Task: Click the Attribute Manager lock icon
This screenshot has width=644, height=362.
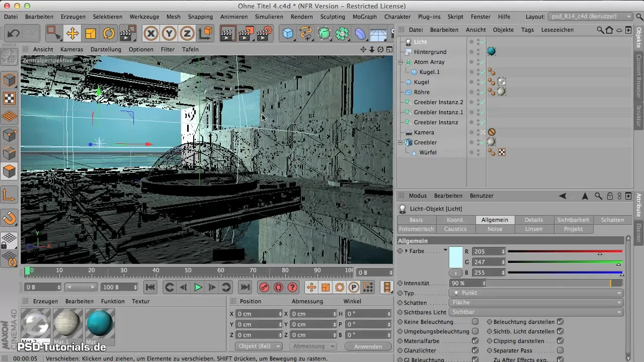Action: click(610, 196)
